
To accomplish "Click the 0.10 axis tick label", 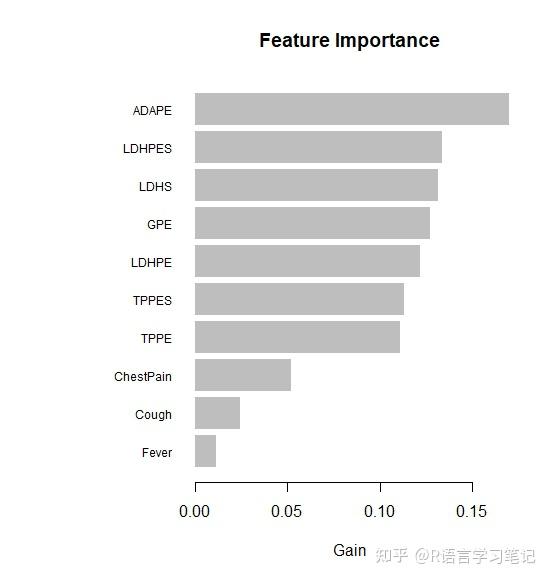I will click(379, 512).
